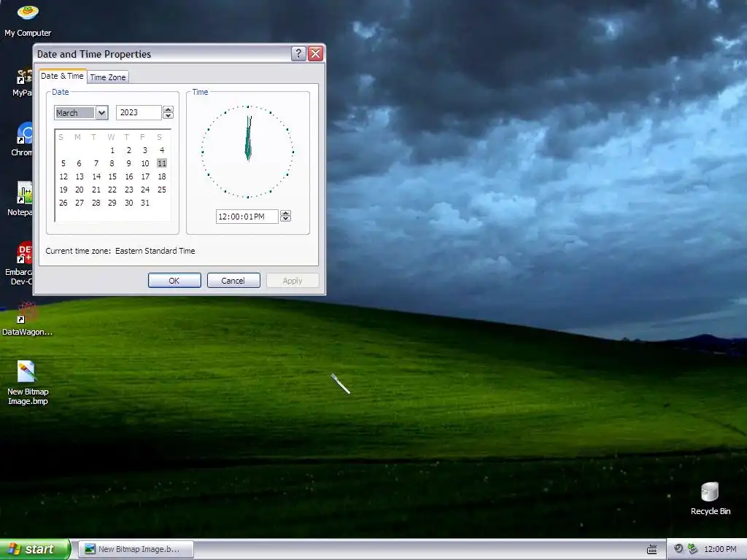Click the year field showing 2023

click(x=139, y=112)
